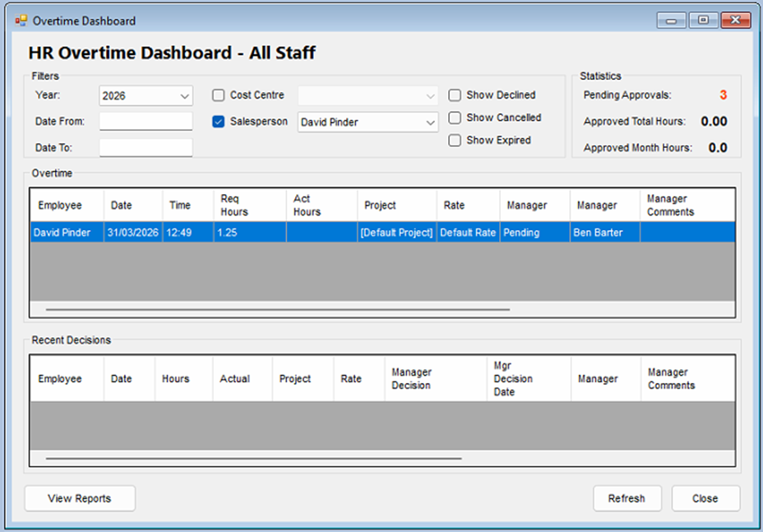Click the 1.25 requested hours cell
The height and width of the screenshot is (532, 763).
[250, 232]
